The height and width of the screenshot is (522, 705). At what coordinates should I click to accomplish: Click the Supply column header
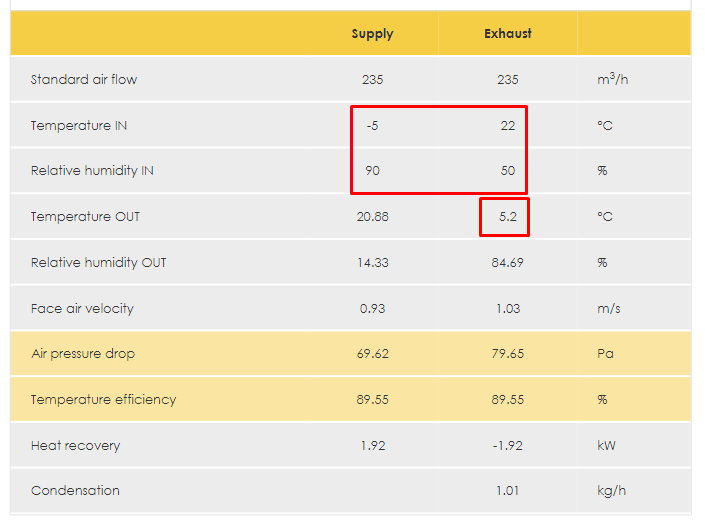pos(372,34)
